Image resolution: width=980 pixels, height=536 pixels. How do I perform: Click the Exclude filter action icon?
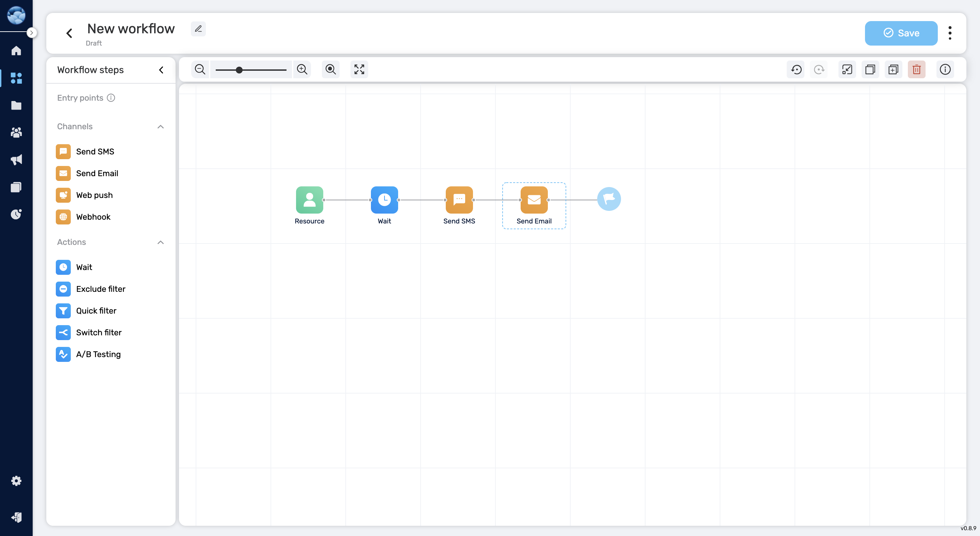click(63, 289)
